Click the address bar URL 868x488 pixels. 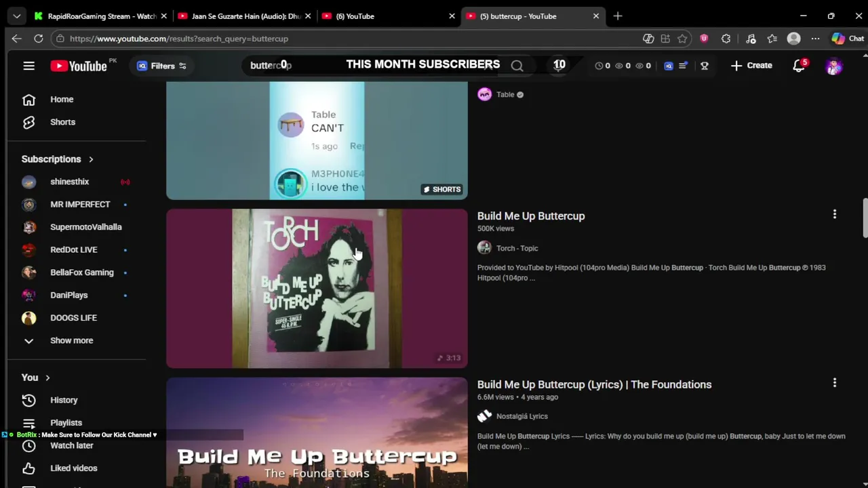pos(179,39)
